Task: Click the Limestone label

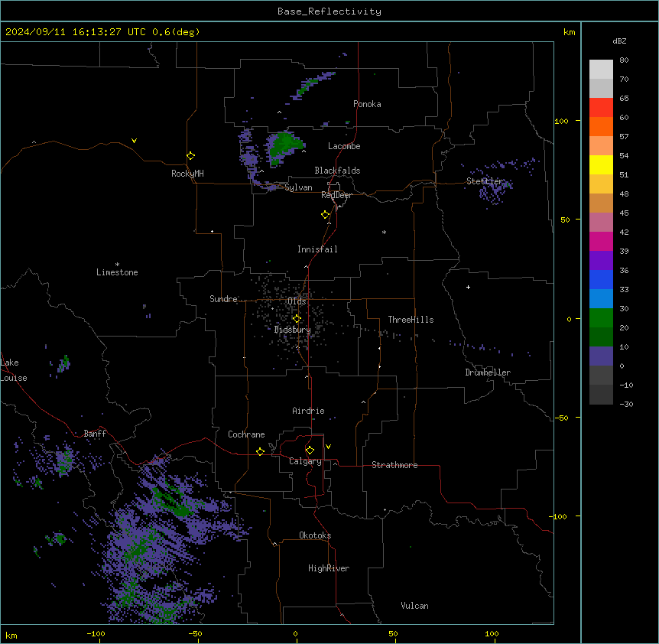Action: 117,272
